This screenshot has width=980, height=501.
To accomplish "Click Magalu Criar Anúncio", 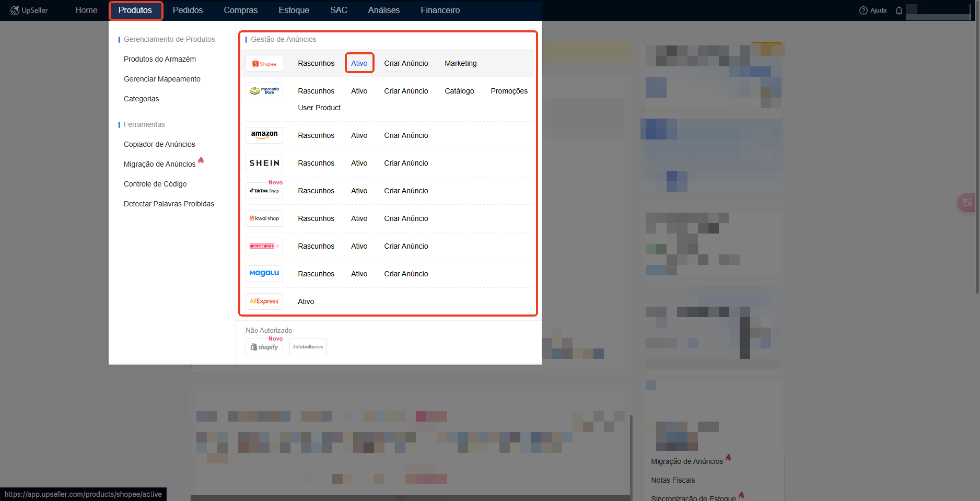I will [406, 274].
